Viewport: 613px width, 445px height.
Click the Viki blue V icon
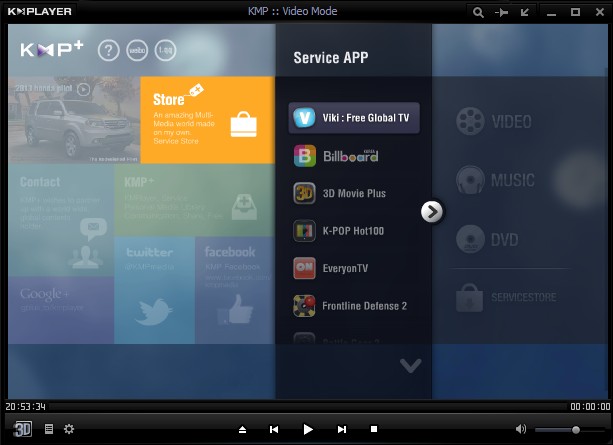click(x=304, y=118)
